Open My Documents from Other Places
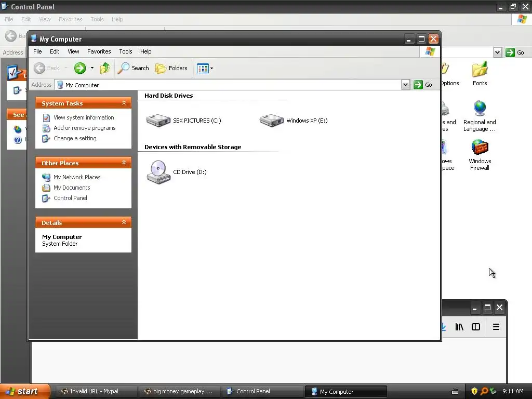532x399 pixels. point(72,188)
